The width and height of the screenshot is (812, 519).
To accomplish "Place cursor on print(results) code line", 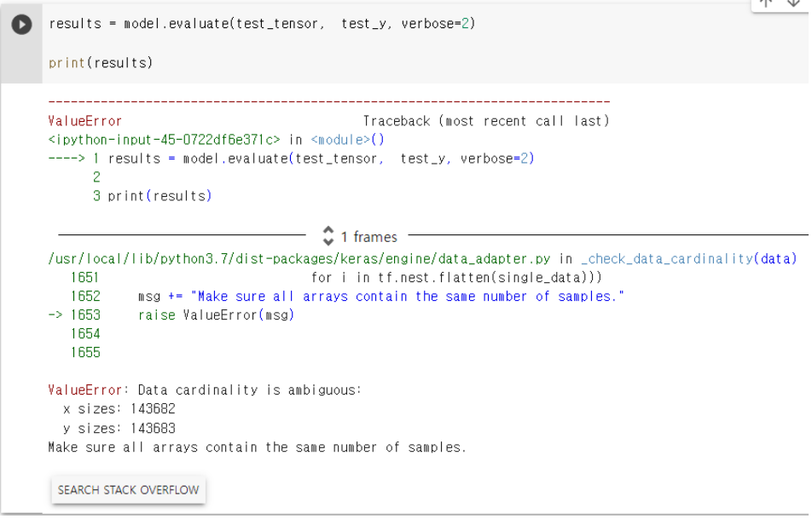I will (101, 62).
